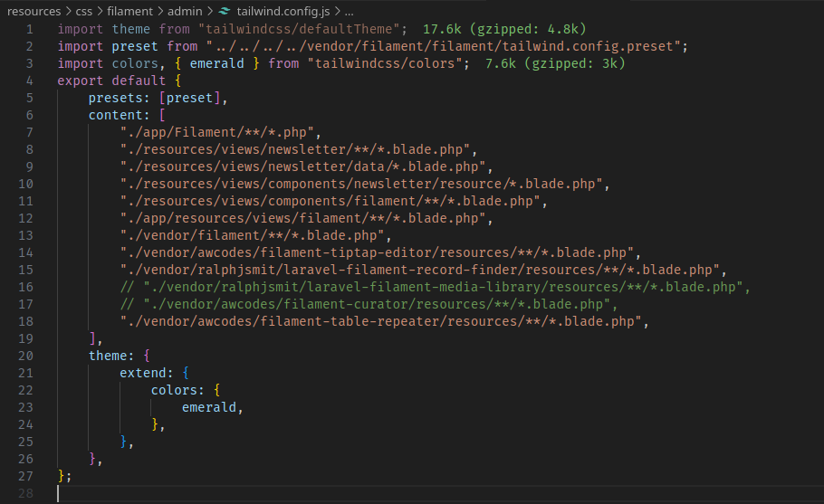Click 'export default' on line 4

111,81
